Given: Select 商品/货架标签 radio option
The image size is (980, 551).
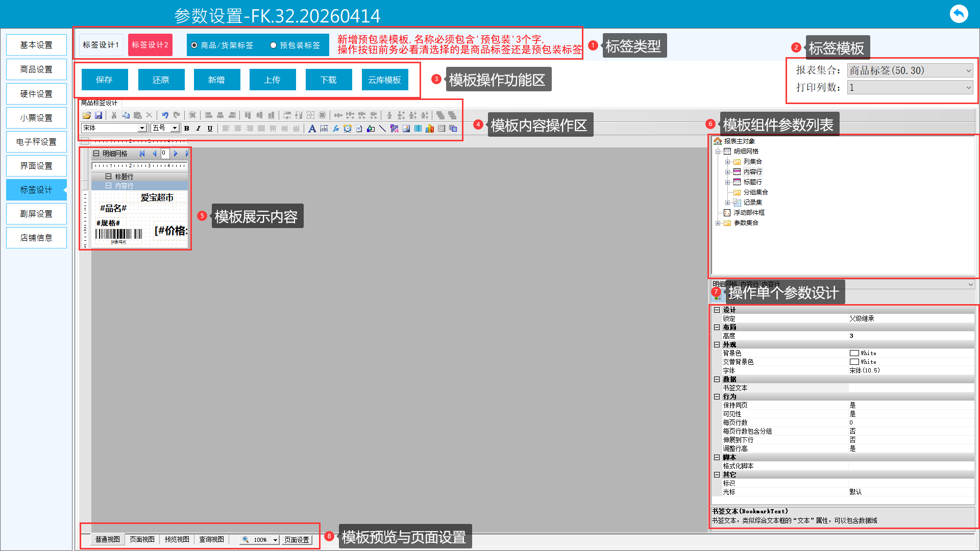Looking at the screenshot, I should click(x=194, y=45).
